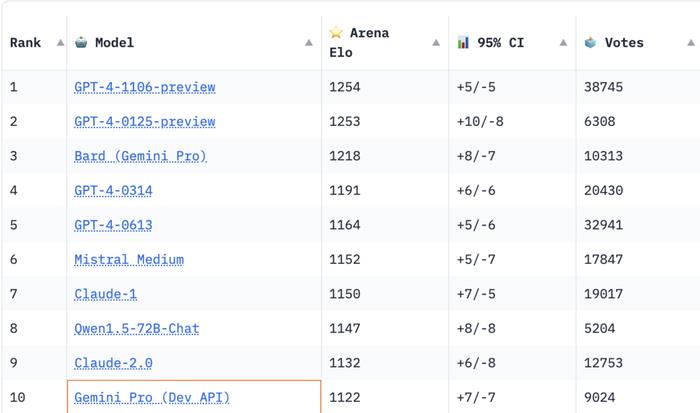Image resolution: width=700 pixels, height=413 pixels.
Task: Select the 1254 Arena Elo cell
Action: click(385, 87)
